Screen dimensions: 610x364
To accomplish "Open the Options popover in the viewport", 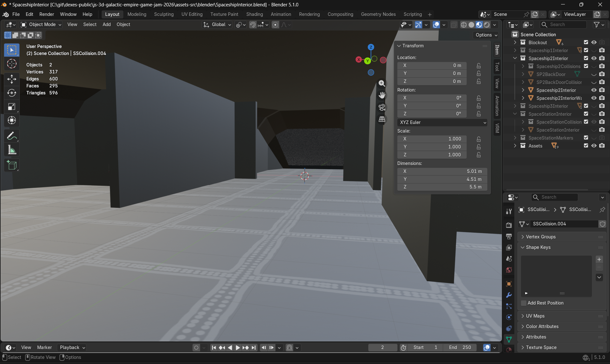I will (x=485, y=35).
